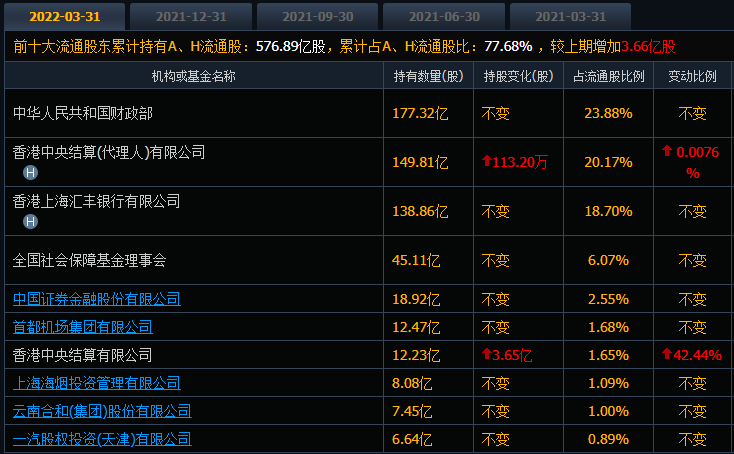
Task: Select 香港上海汇丰银行有限公司 name
Action: [x=96, y=201]
